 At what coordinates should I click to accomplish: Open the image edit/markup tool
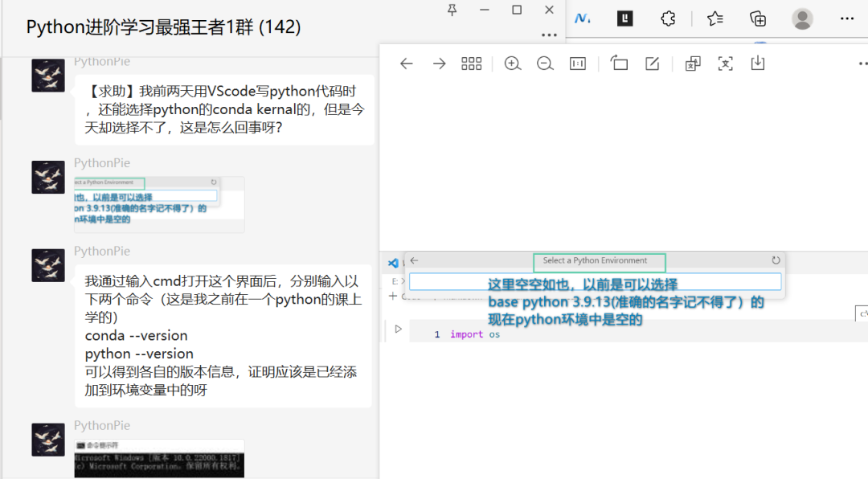coord(653,63)
